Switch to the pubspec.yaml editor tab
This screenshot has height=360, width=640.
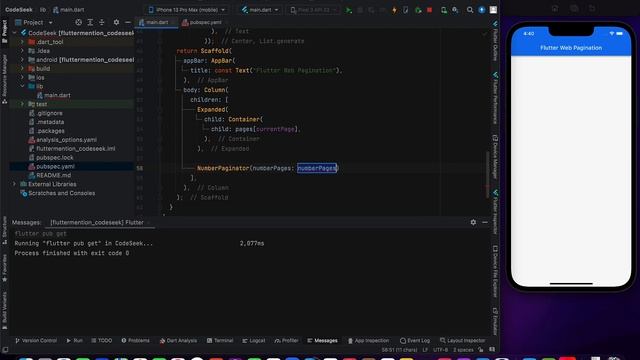click(202, 22)
